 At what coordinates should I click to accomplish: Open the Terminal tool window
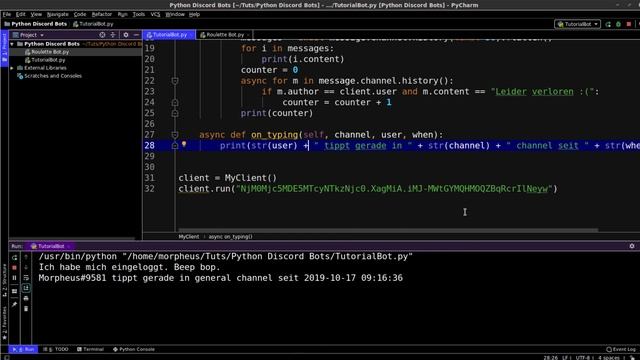coord(90,349)
